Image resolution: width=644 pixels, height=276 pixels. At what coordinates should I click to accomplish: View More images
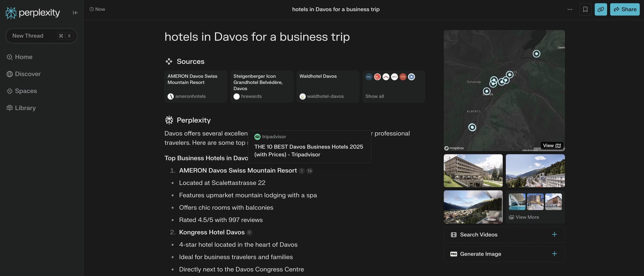click(x=535, y=207)
